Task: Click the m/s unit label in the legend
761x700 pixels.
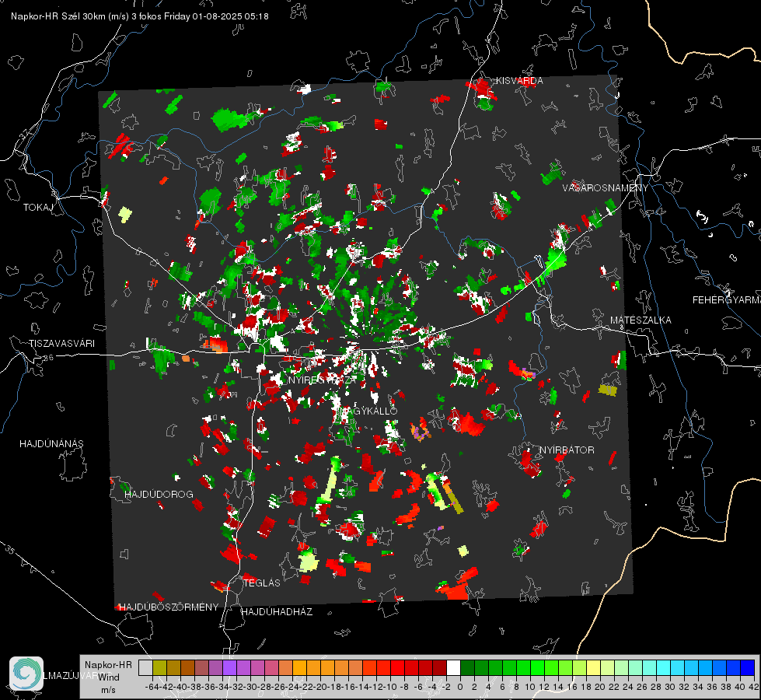Action: (x=108, y=690)
